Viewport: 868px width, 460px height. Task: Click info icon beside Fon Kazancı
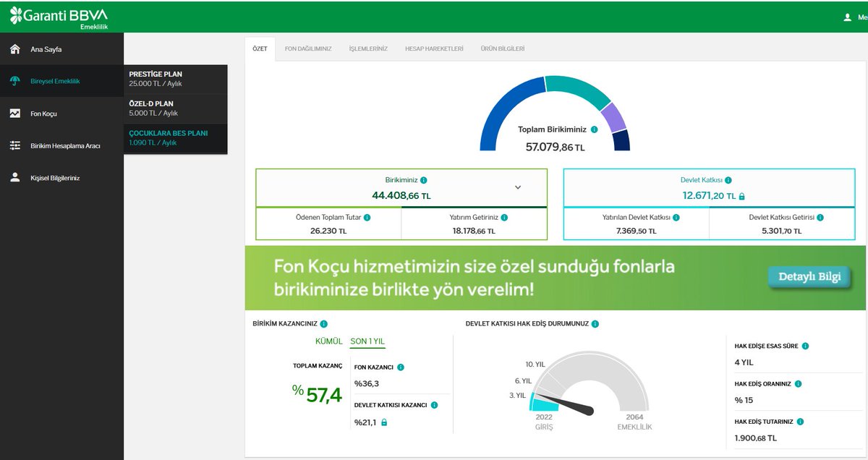tap(400, 367)
